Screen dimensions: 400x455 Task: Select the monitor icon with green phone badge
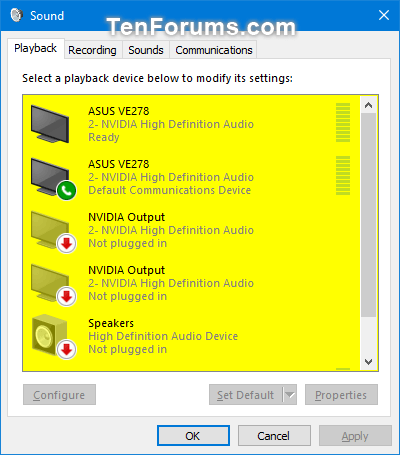(x=53, y=179)
